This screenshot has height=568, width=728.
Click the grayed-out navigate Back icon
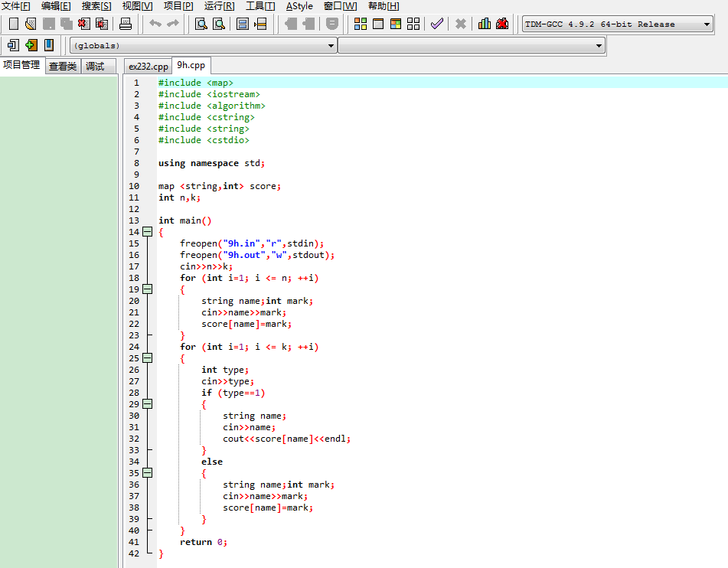click(291, 24)
